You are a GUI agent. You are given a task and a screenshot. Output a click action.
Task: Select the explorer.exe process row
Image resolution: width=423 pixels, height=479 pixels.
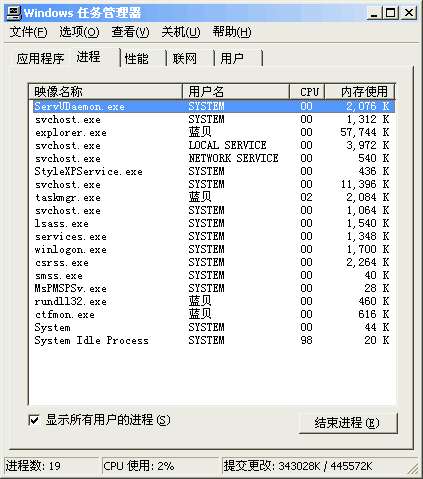point(212,133)
